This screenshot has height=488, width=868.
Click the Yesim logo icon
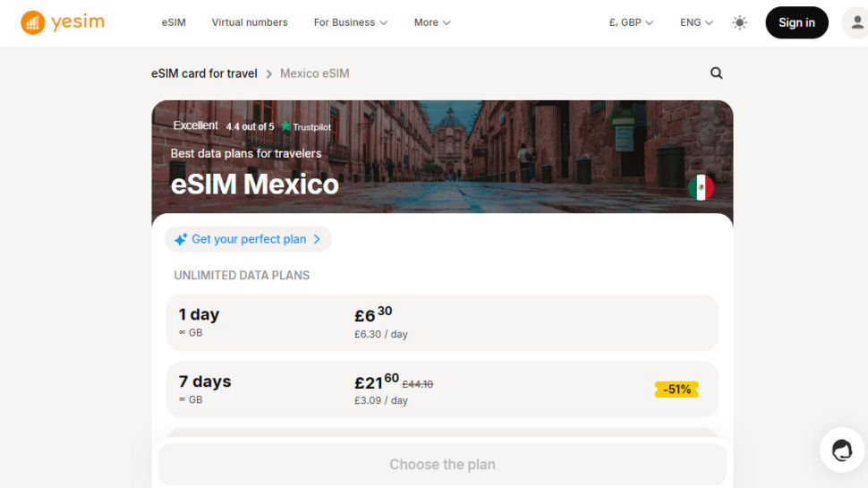32,22
